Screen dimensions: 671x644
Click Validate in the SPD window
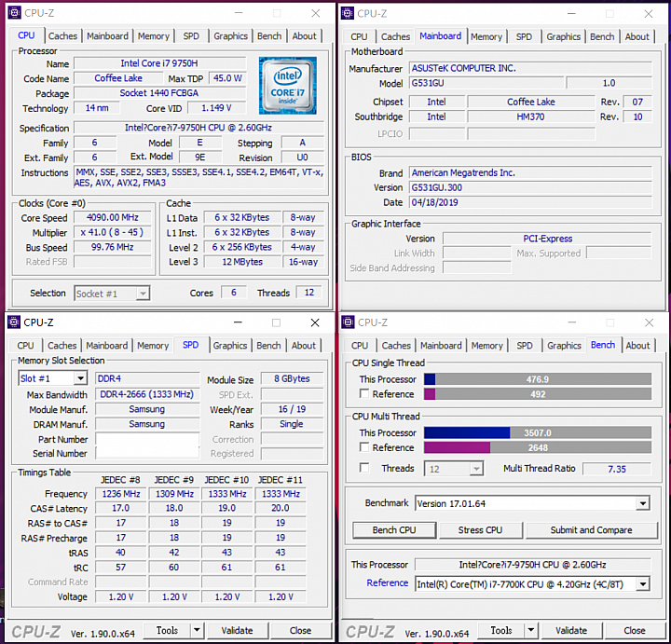coord(237,630)
